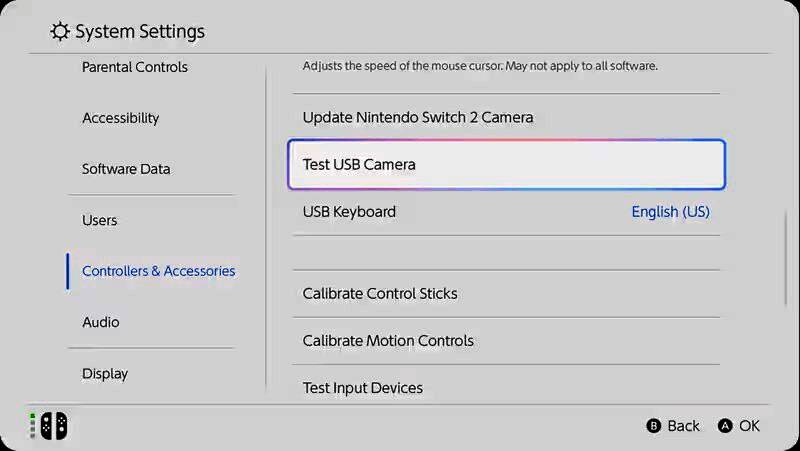Select Update Nintendo Switch 2 Camera

[418, 117]
